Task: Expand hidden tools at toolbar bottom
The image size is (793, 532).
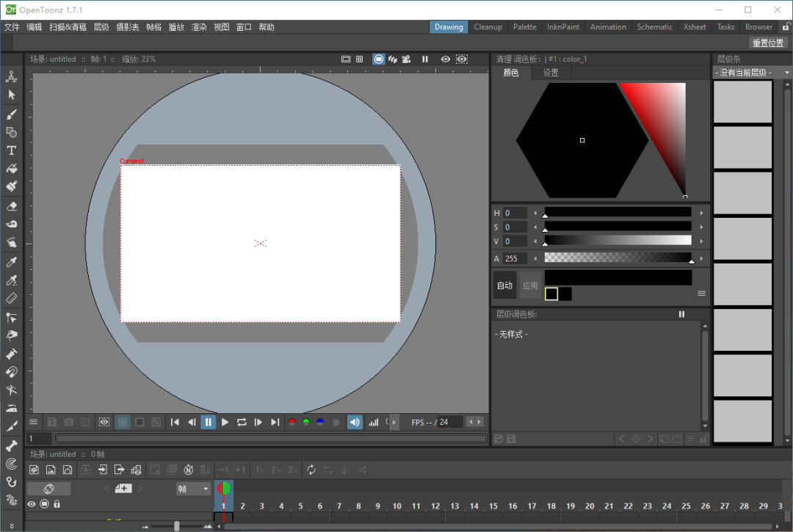Action: [11, 526]
